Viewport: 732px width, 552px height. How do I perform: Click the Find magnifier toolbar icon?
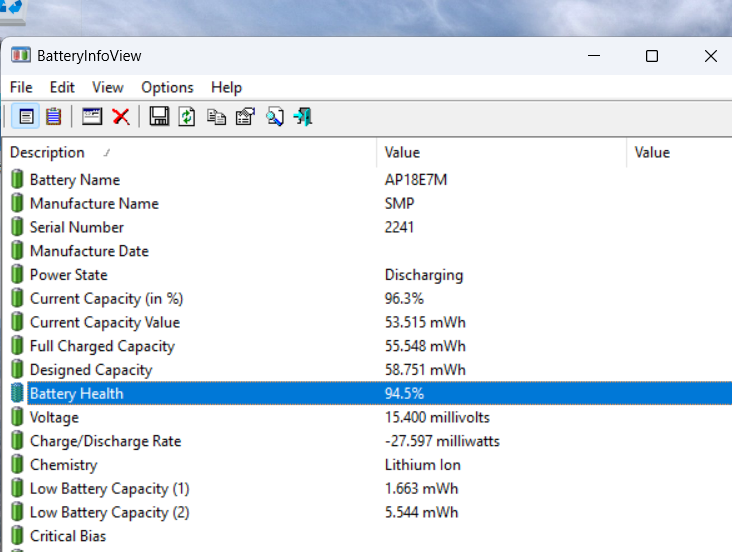click(275, 116)
